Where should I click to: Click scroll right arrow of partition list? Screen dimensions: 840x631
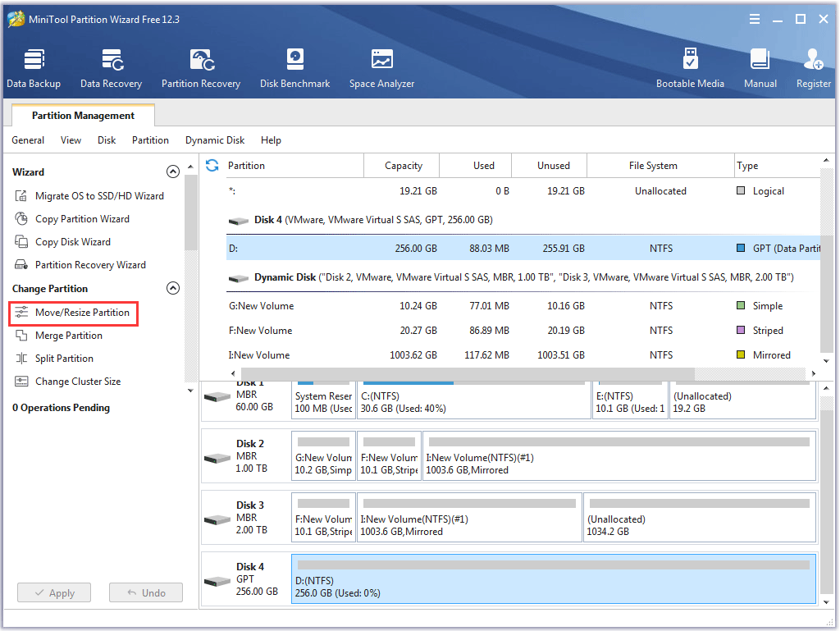814,373
